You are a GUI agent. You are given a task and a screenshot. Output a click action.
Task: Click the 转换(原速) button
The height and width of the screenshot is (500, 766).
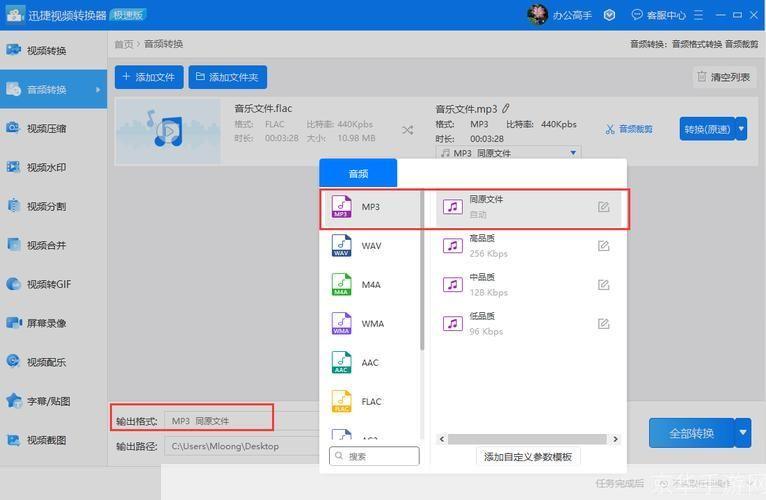point(707,129)
